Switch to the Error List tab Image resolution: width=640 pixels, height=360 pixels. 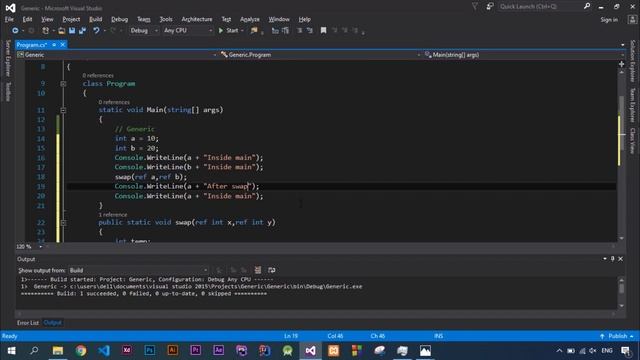(x=28, y=323)
